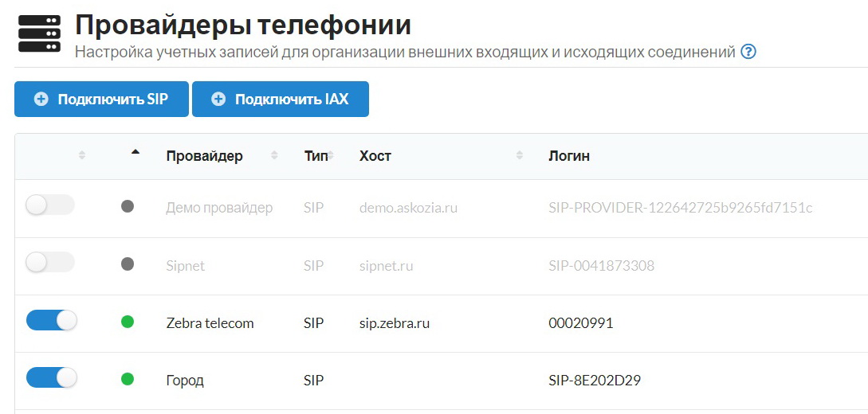Click the server stack icon in header
Screen dimensions: 868x414
(x=39, y=34)
